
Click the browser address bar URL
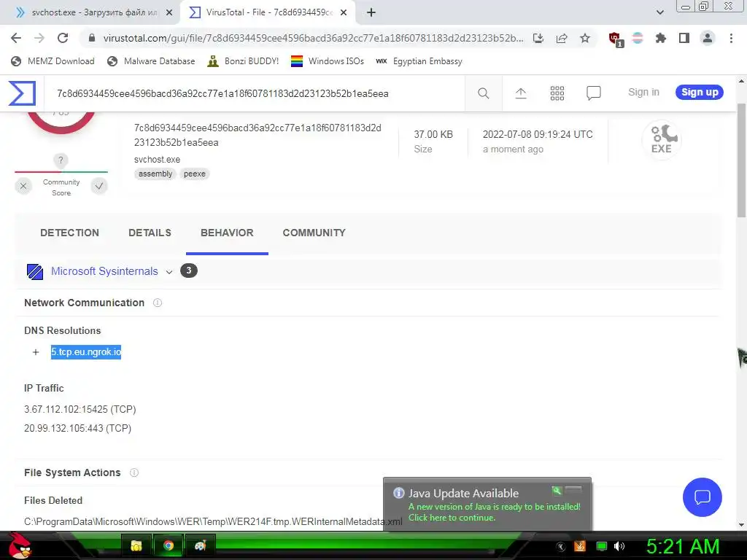coord(313,38)
